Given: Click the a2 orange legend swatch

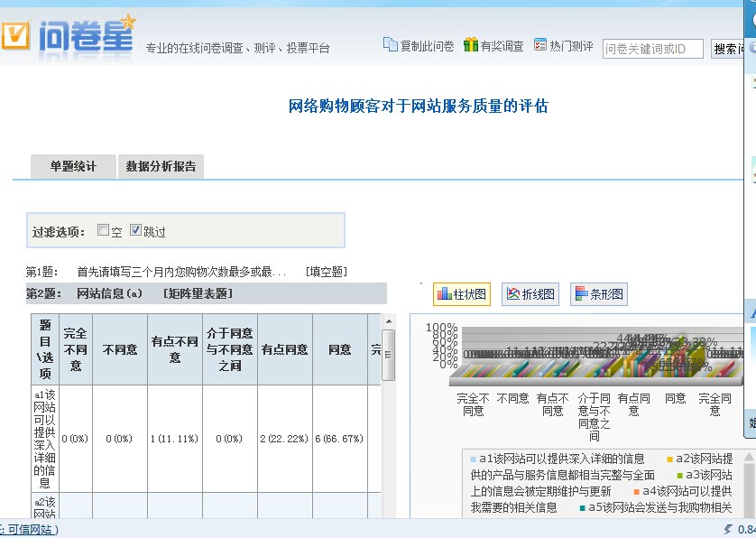Looking at the screenshot, I should coord(669,459).
